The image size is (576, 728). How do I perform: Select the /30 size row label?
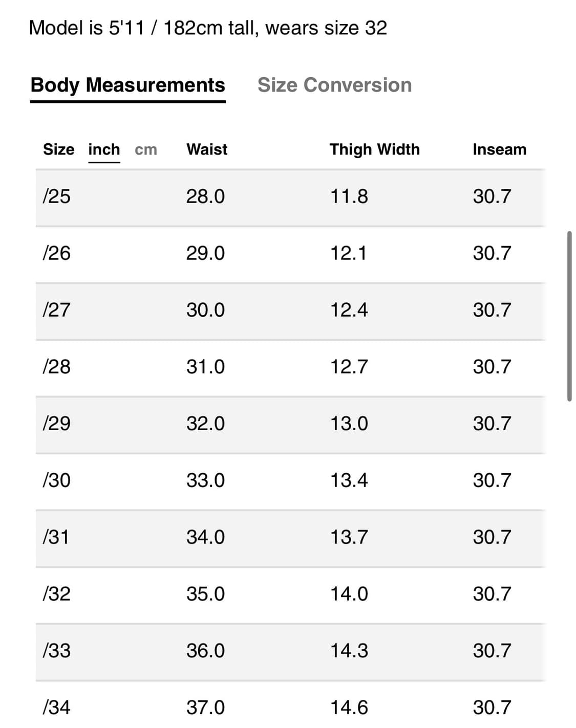click(56, 480)
